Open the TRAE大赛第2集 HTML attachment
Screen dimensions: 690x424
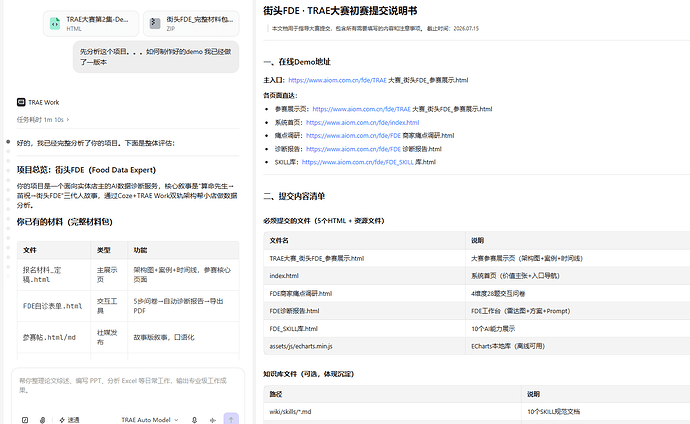pyautogui.click(x=91, y=24)
